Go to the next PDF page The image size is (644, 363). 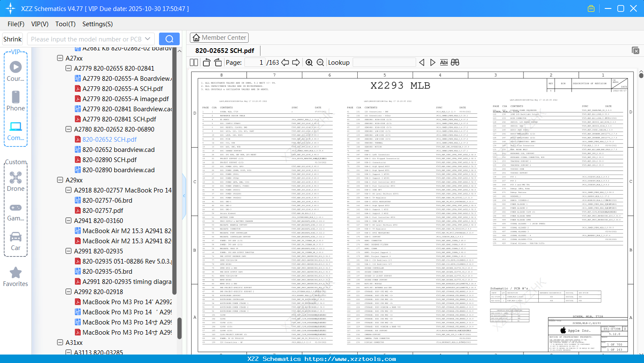pos(296,63)
